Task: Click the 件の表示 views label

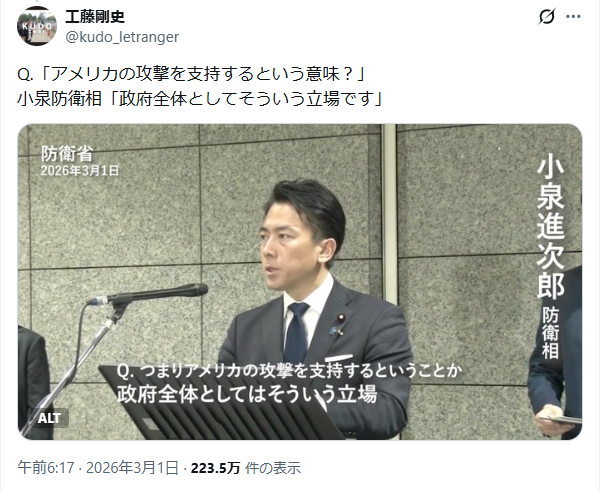Action: 273,468
